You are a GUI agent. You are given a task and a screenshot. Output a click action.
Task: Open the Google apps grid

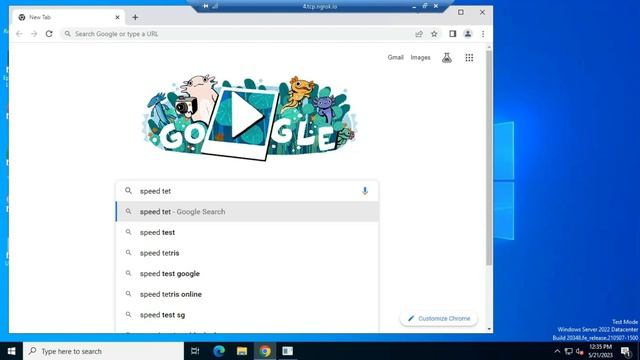coord(469,58)
